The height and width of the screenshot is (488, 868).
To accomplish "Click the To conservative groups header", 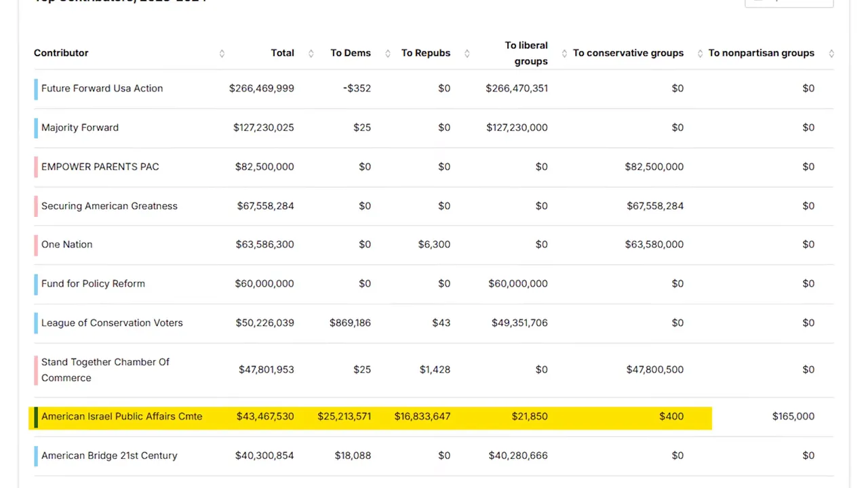I will pos(628,53).
